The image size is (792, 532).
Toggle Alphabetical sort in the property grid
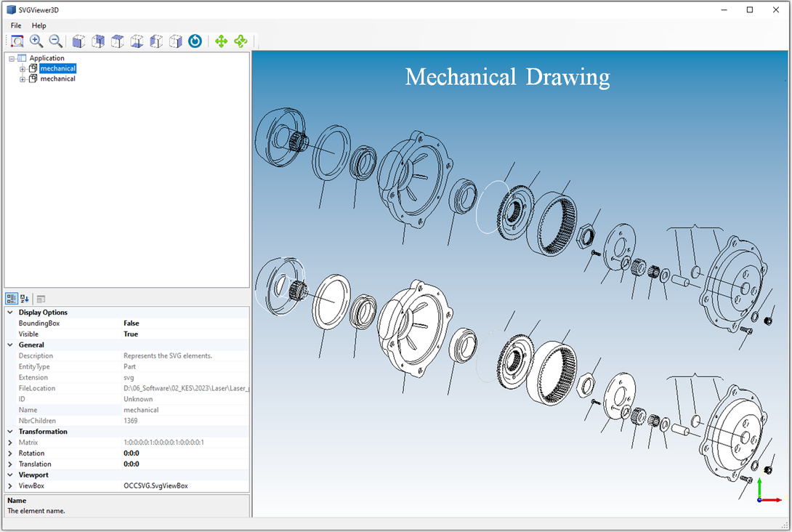click(25, 299)
